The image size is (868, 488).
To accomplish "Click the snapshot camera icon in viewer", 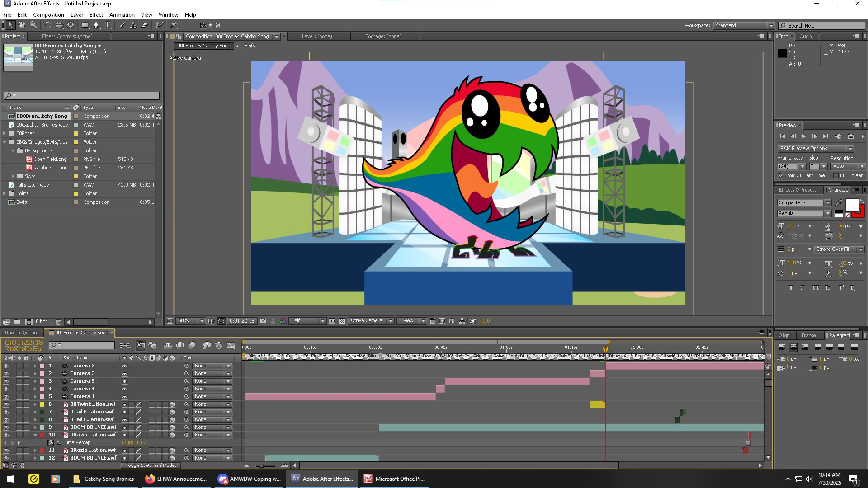I will point(263,321).
